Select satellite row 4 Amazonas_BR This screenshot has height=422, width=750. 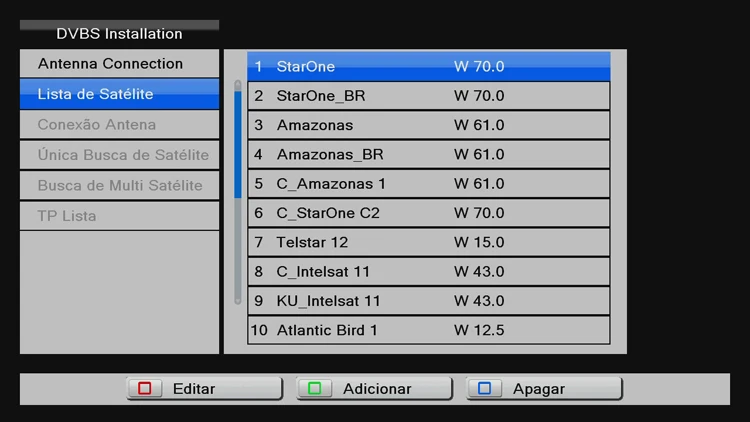click(x=429, y=154)
